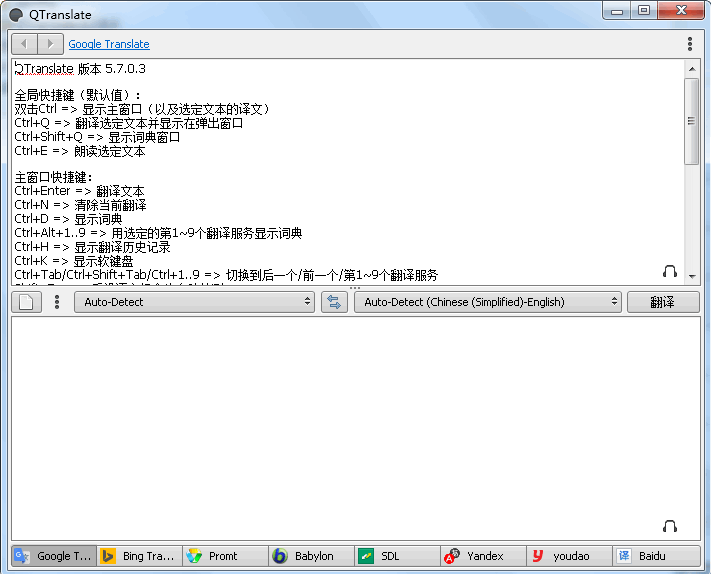Click the 'QTranslate 版本 5.7.0.3' text line
Screen dimensions: 711x574
[80, 69]
